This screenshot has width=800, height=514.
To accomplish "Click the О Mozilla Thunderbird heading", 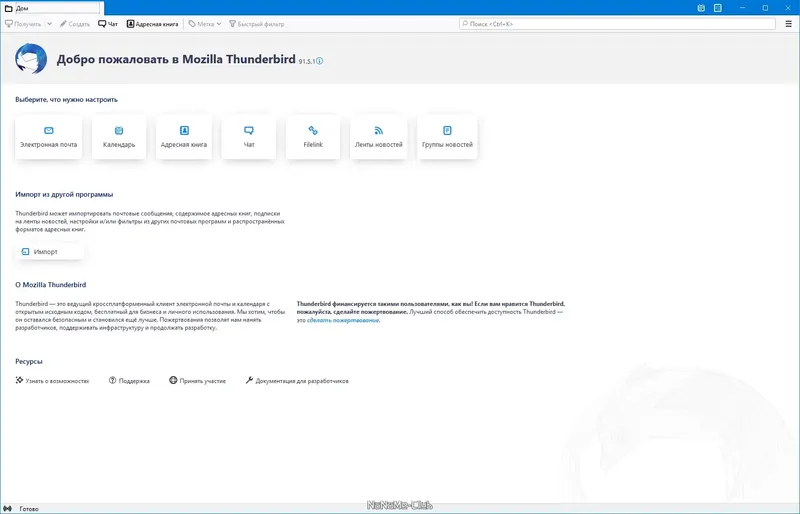I will click(x=51, y=285).
